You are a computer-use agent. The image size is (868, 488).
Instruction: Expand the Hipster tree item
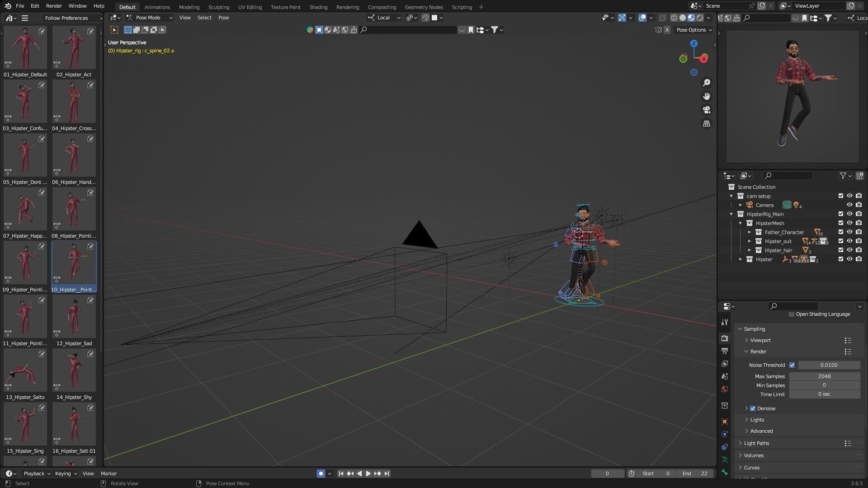pos(740,259)
